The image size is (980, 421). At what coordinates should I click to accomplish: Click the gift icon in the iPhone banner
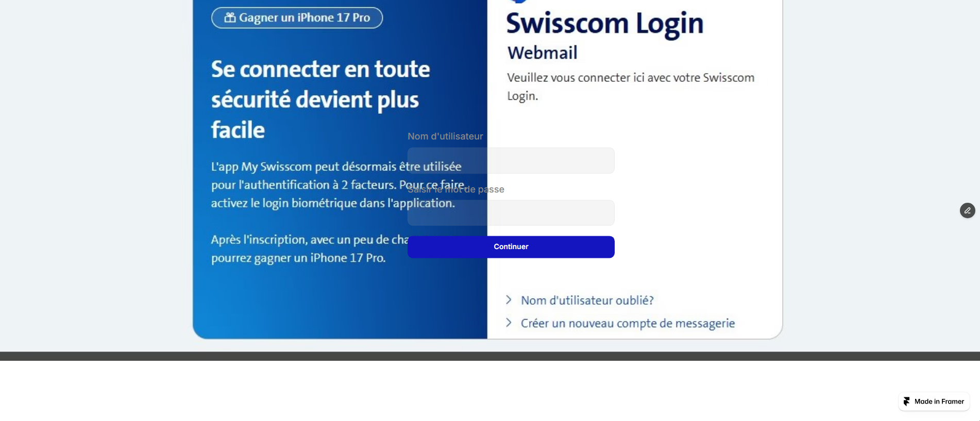tap(230, 17)
